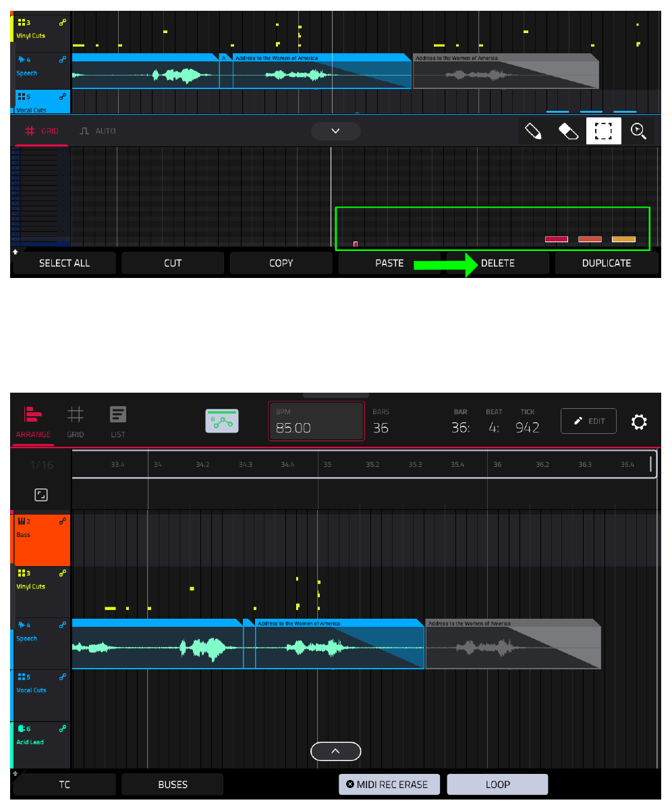Image resolution: width=672 pixels, height=811 pixels.
Task: Select the Acid Lead track header
Action: pyautogui.click(x=42, y=745)
